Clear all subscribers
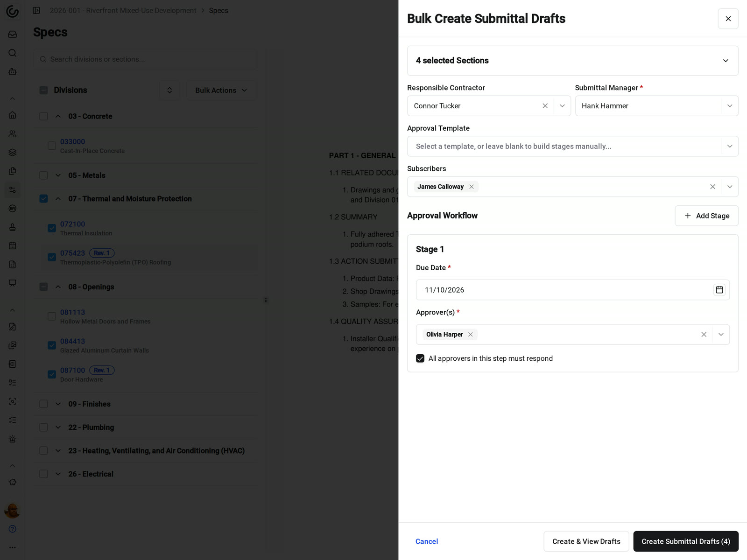Image resolution: width=747 pixels, height=560 pixels. [x=712, y=187]
